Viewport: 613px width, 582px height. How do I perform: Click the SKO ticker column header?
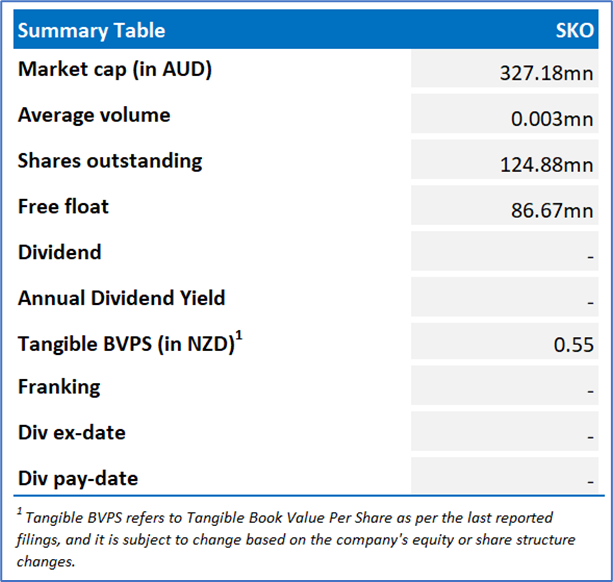(x=575, y=30)
